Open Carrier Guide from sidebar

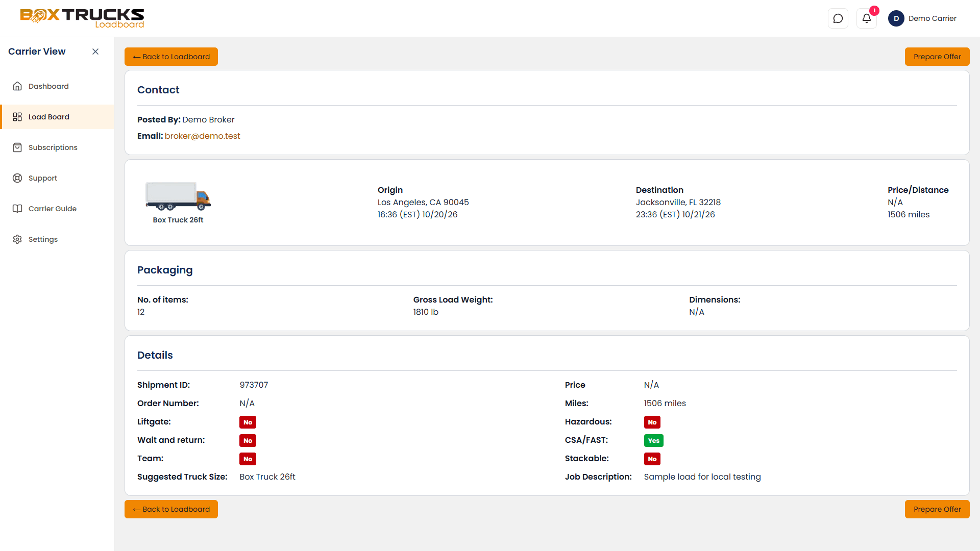(x=57, y=209)
